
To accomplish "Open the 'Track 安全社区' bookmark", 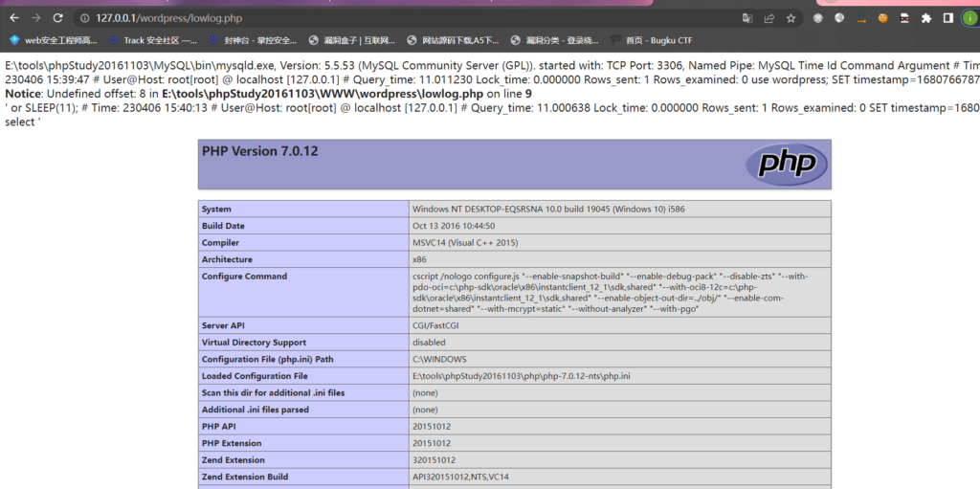I will coord(152,40).
